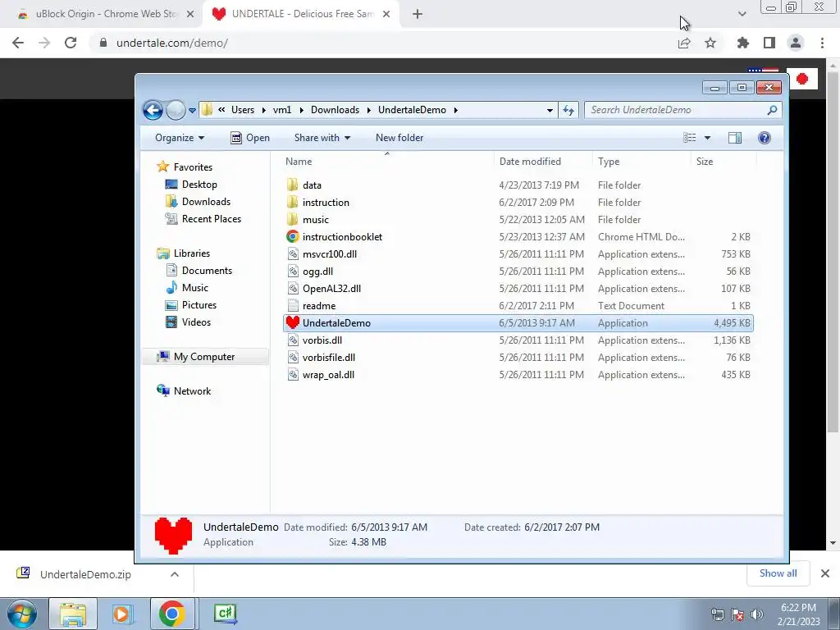Click Show all downloads
Image resolution: width=840 pixels, height=630 pixels.
tap(778, 573)
